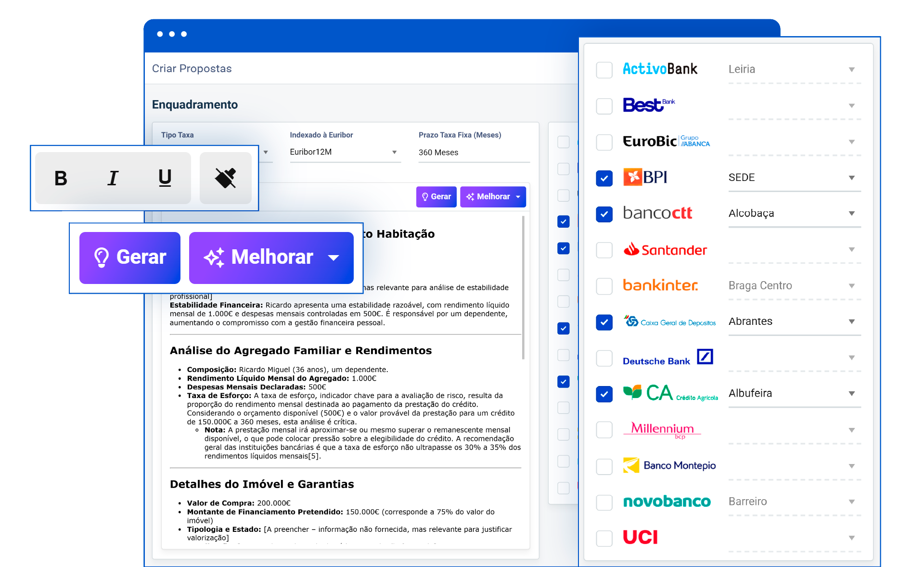This screenshot has height=567, width=924.
Task: Check the Millennium bcp checkbox
Action: (x=604, y=430)
